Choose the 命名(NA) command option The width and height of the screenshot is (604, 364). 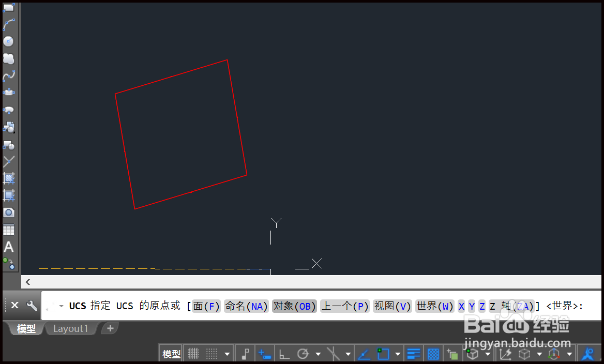click(246, 306)
